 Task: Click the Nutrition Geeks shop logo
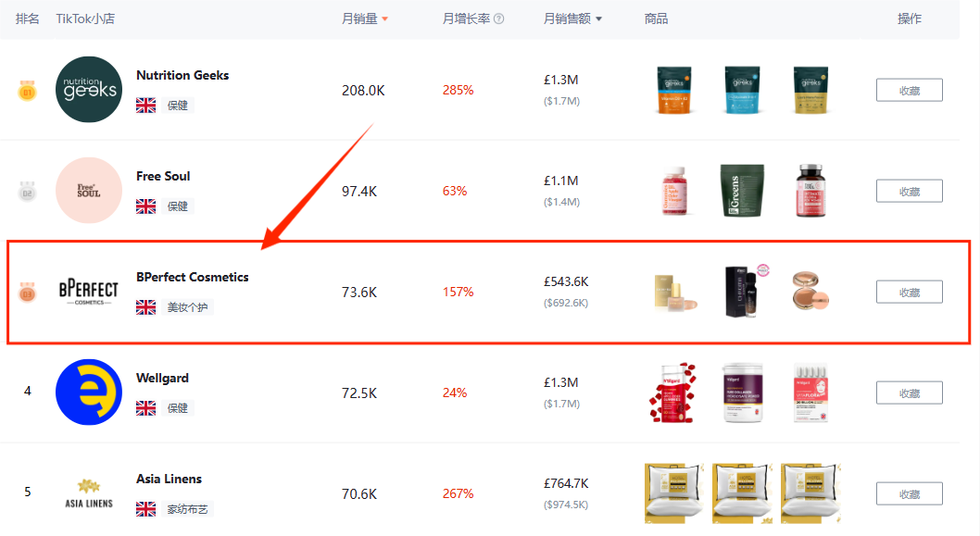(89, 90)
